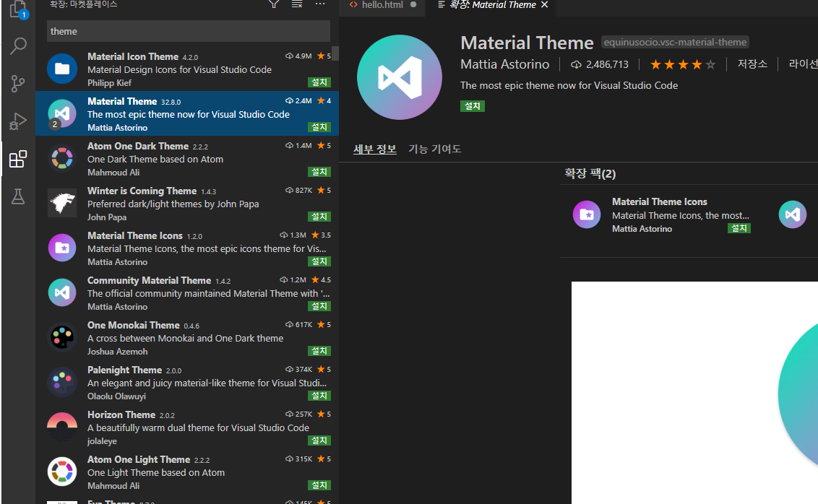Open Source Control view in activity bar
The width and height of the screenshot is (818, 504).
(18, 83)
